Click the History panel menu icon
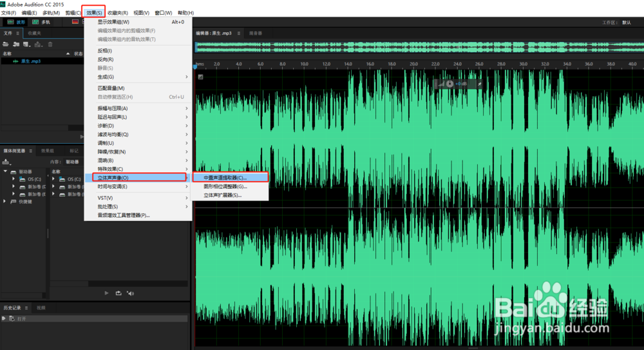Screen dimensions: 644x350 coord(26,307)
